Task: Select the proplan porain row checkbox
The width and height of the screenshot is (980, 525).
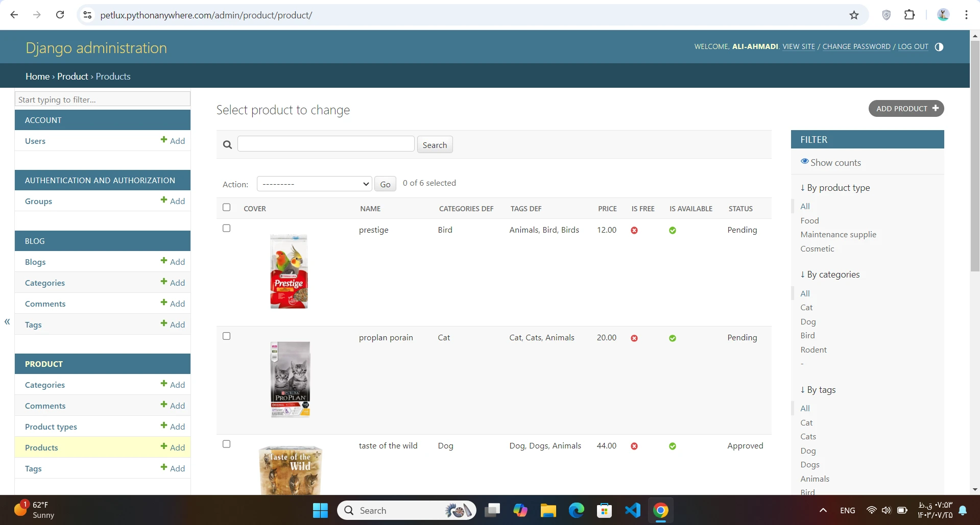Action: click(227, 336)
